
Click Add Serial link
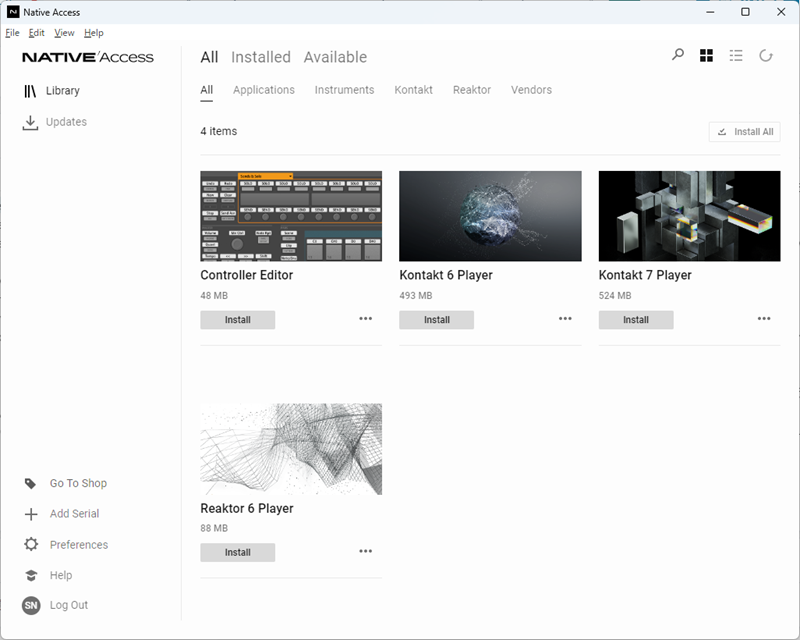(74, 514)
